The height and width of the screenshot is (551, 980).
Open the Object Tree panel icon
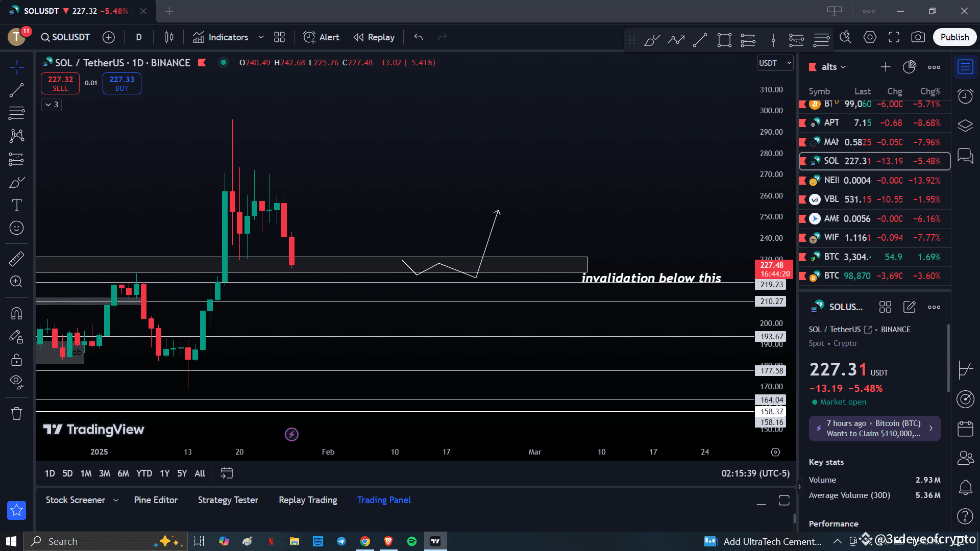(966, 125)
